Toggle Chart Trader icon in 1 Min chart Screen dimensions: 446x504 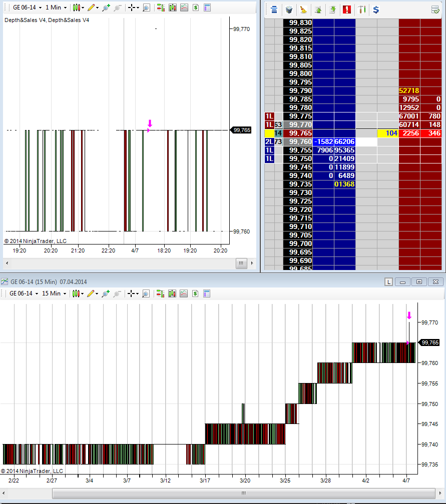(161, 7)
